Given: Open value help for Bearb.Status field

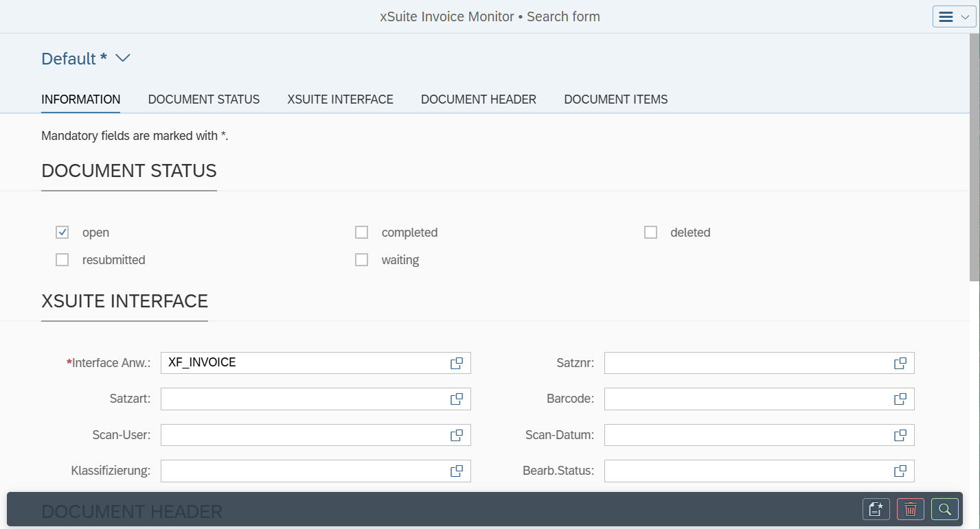Looking at the screenshot, I should [899, 471].
